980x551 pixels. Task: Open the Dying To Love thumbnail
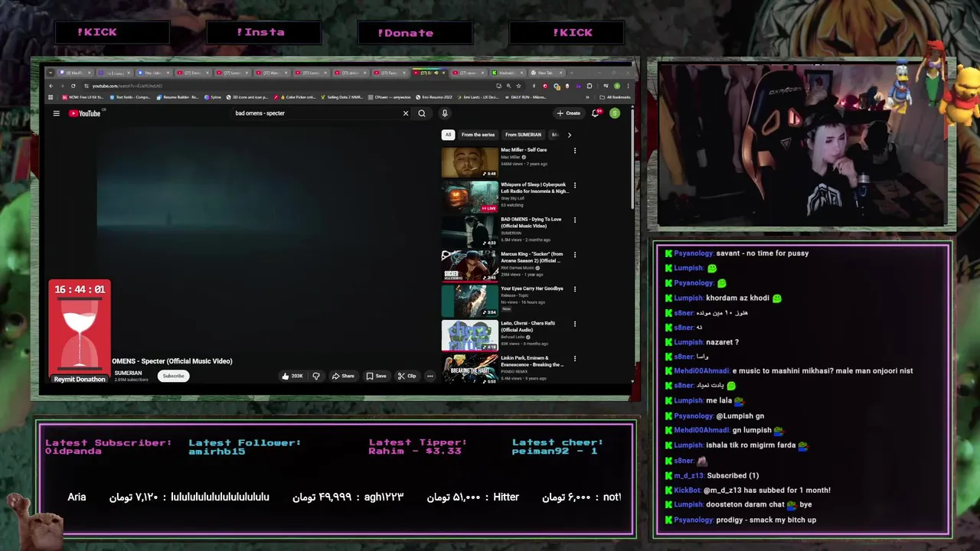pyautogui.click(x=469, y=231)
